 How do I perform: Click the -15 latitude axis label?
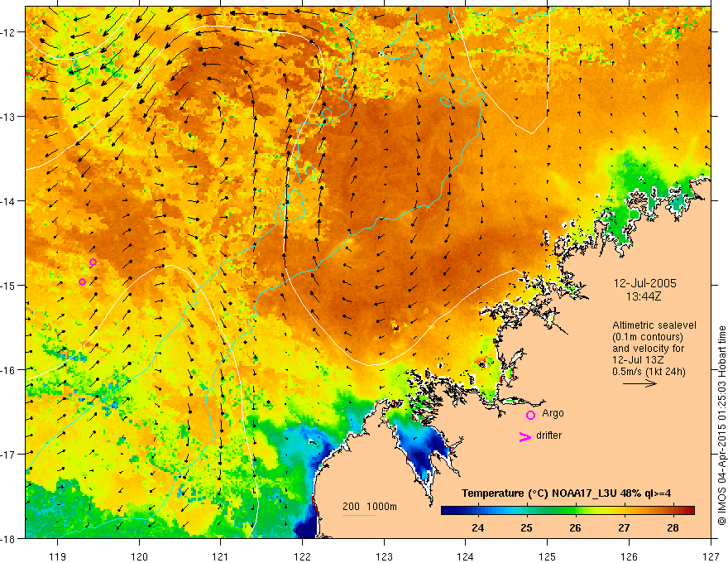(8, 285)
